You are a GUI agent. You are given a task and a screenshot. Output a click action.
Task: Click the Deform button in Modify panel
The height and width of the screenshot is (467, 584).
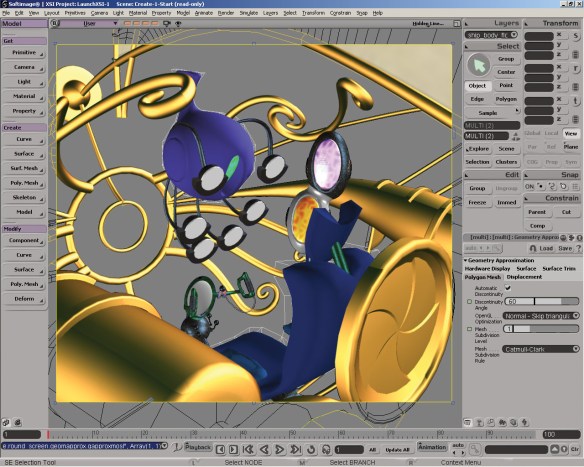pos(24,299)
